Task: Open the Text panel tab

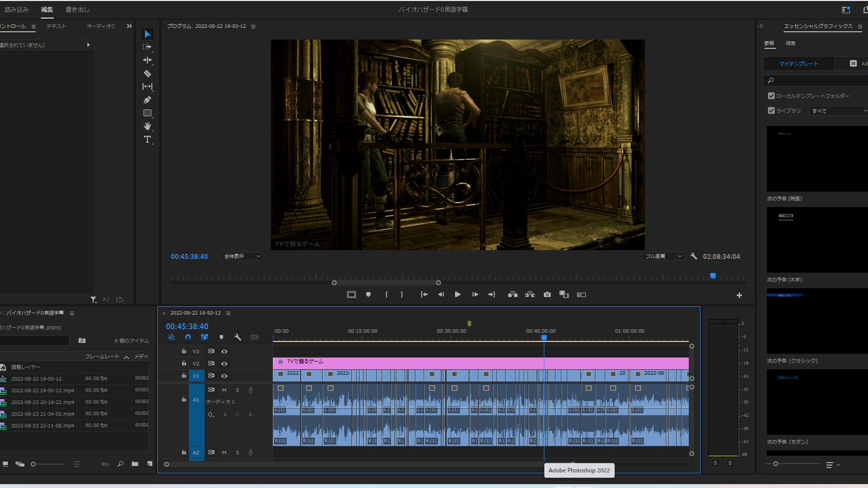Action: point(56,26)
